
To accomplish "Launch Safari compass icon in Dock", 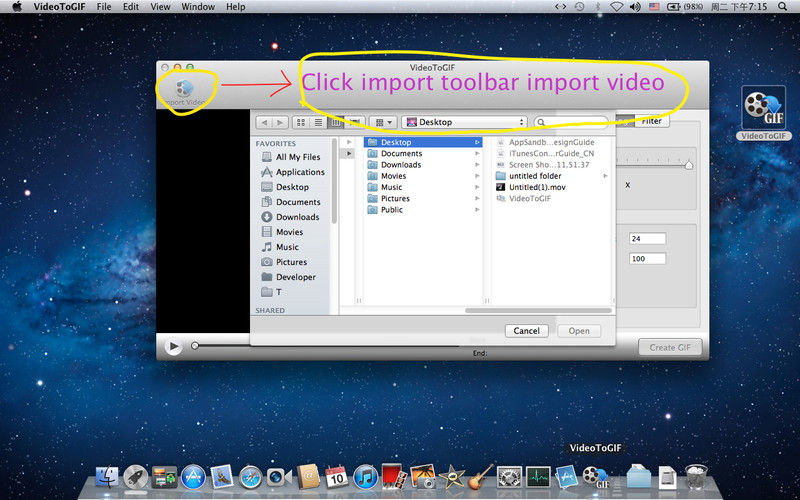I will pos(251,478).
